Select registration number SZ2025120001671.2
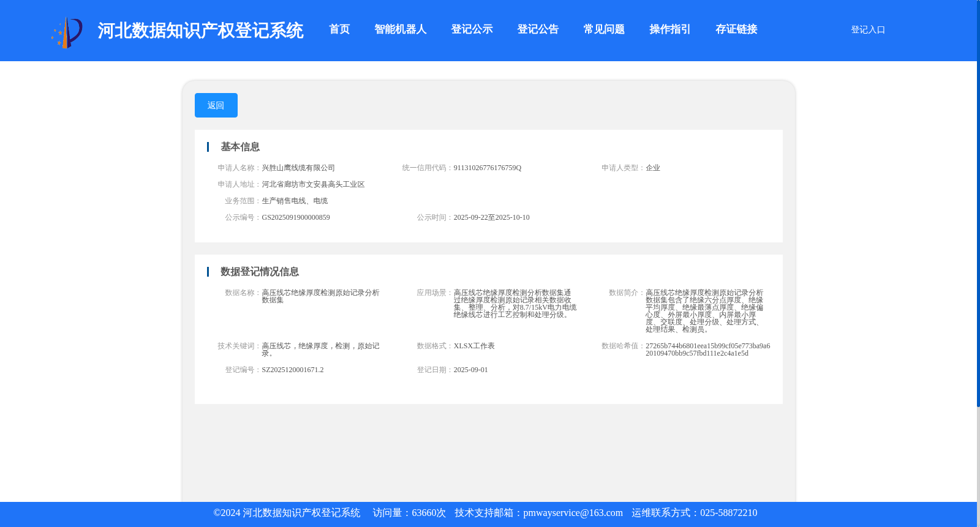 pyautogui.click(x=293, y=370)
